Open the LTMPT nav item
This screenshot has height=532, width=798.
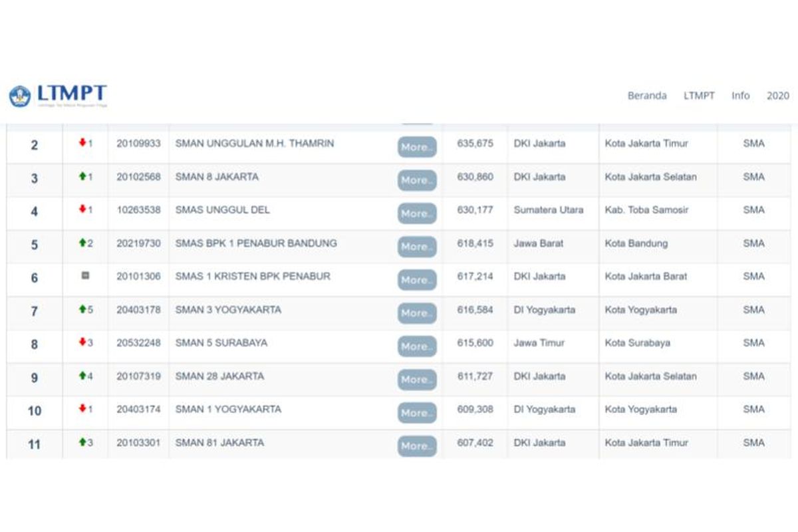(699, 96)
